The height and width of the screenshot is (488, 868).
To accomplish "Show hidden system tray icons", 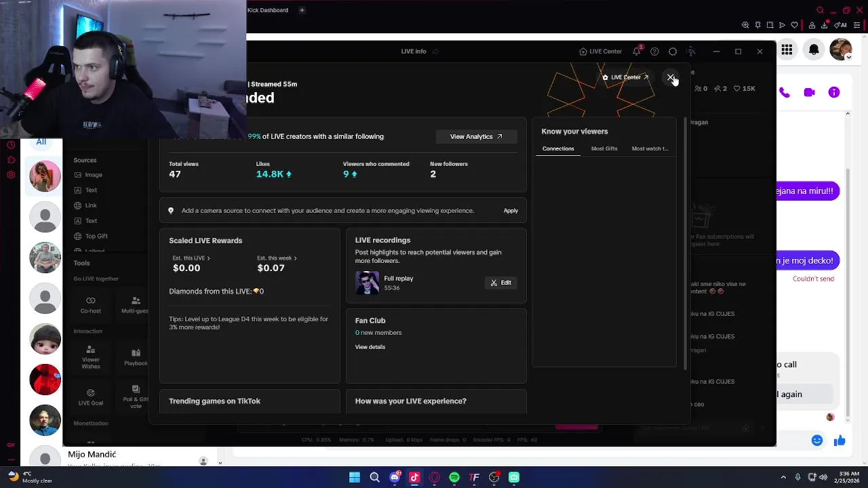I will click(x=783, y=477).
